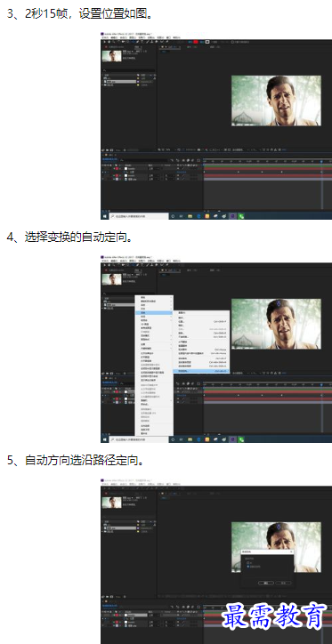
Task: Click the Windows Start button in step 3 screenshot
Action: (x=104, y=216)
